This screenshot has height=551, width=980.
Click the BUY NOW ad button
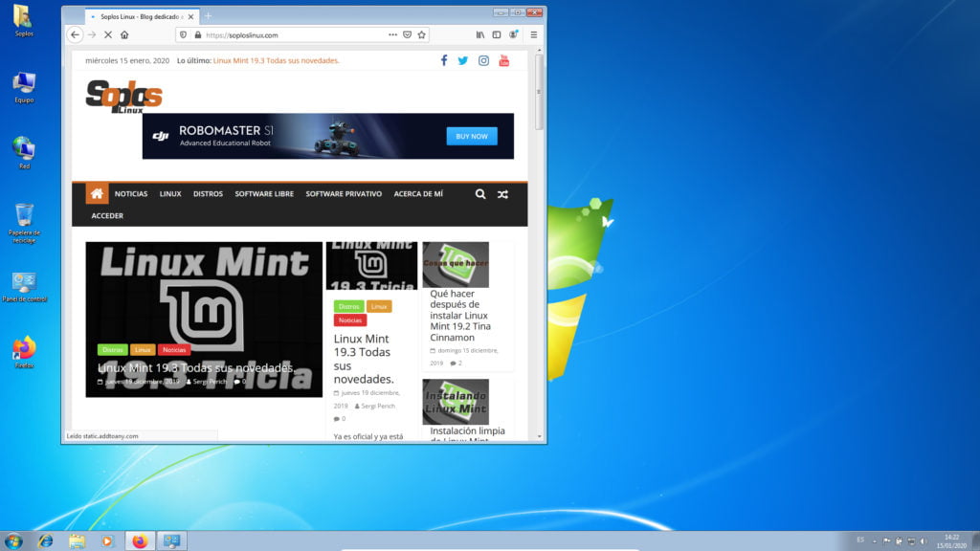tap(472, 136)
